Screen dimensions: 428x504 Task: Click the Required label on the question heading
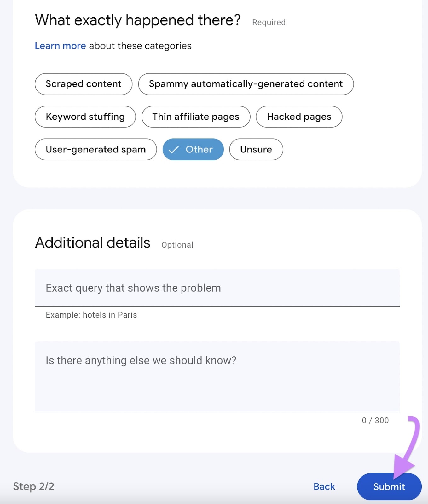tap(269, 22)
